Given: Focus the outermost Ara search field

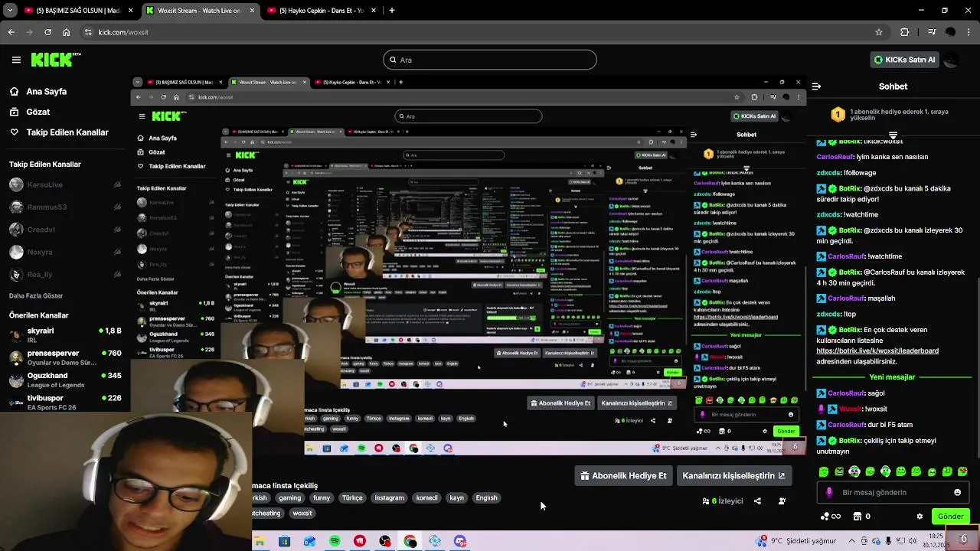Looking at the screenshot, I should pos(490,60).
